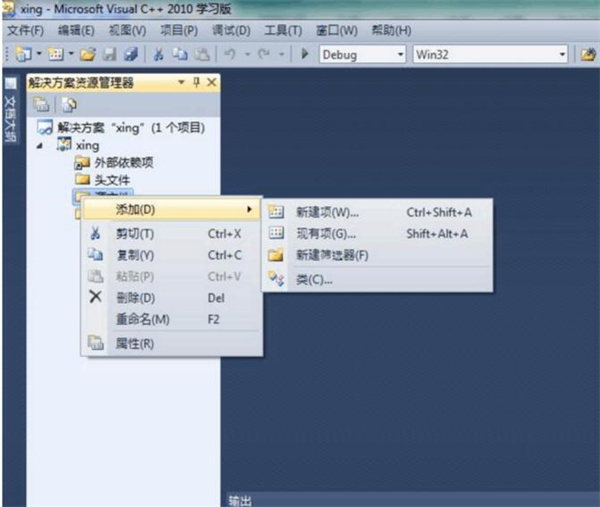Open the Win32 platform combo box
Screen dimensions: 600x507
490,54
